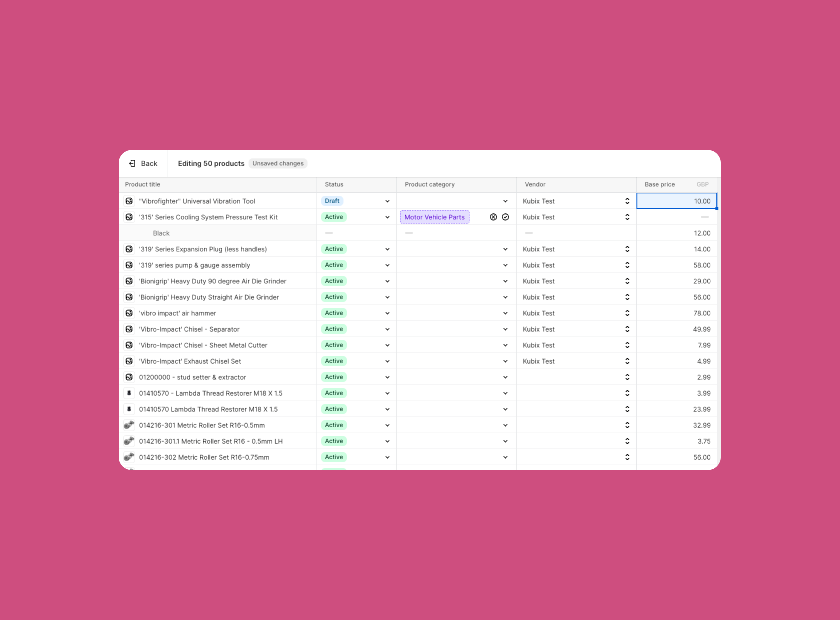This screenshot has height=620, width=840.
Task: Click the product image icon for 'vibro impact' air hammer
Action: pos(129,313)
